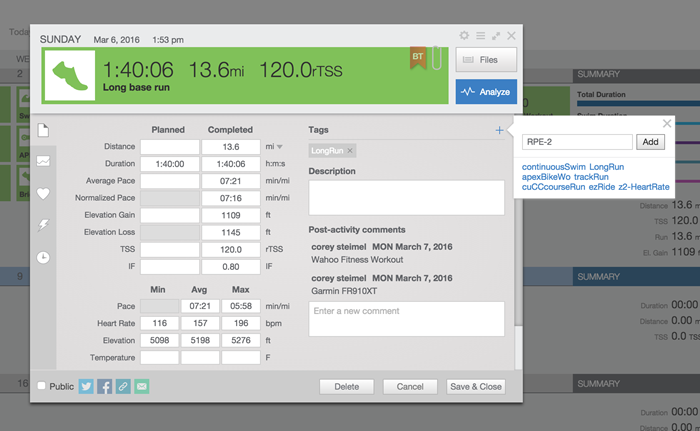Close the tag popup with X
Viewport: 700px width, 431px height.
pos(667,124)
